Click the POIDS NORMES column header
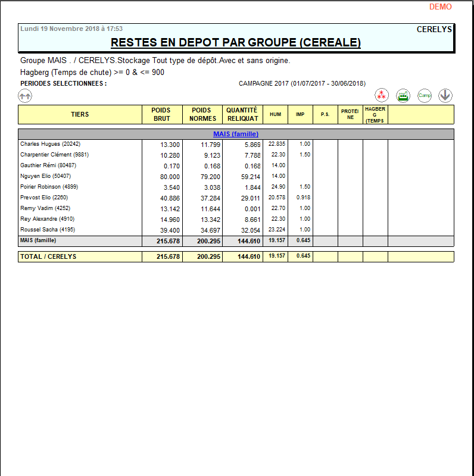Image resolution: width=474 pixels, height=476 pixels. click(202, 114)
